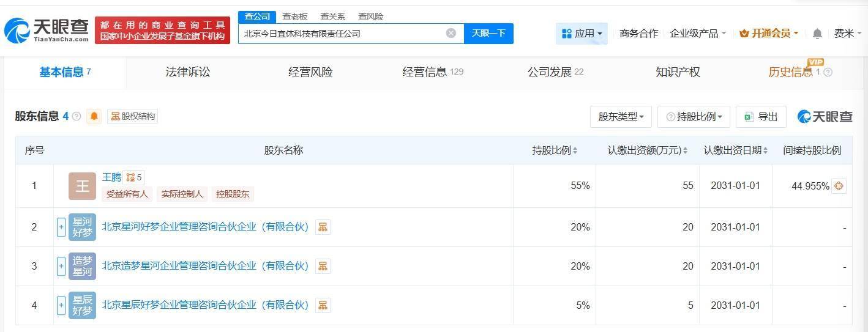Open equity structure icon for 北京星河好梦

pos(323,227)
